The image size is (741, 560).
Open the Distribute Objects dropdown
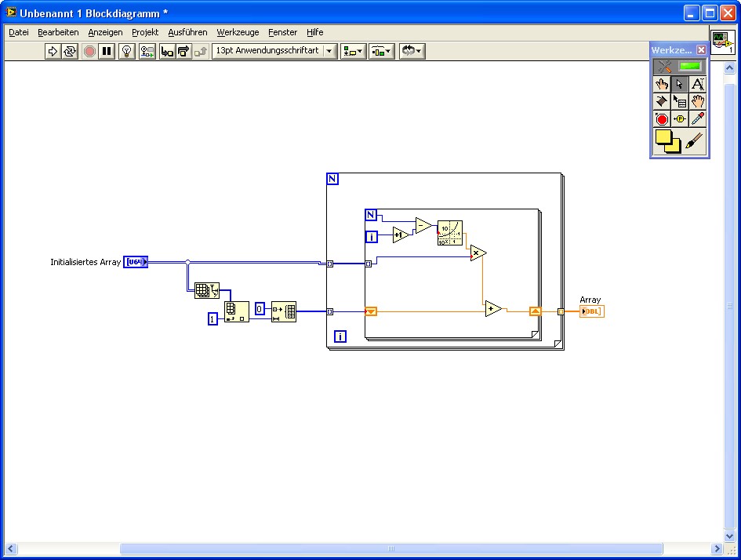[381, 51]
